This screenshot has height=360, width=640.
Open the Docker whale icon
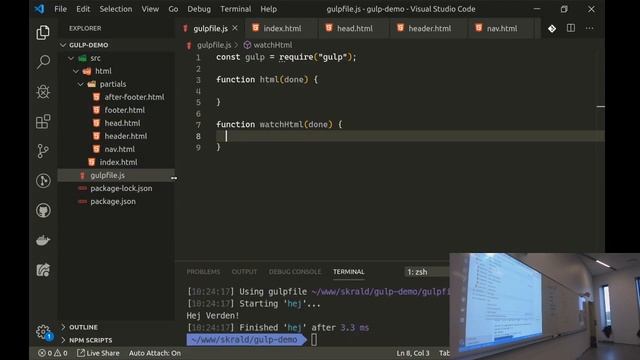coord(43,240)
